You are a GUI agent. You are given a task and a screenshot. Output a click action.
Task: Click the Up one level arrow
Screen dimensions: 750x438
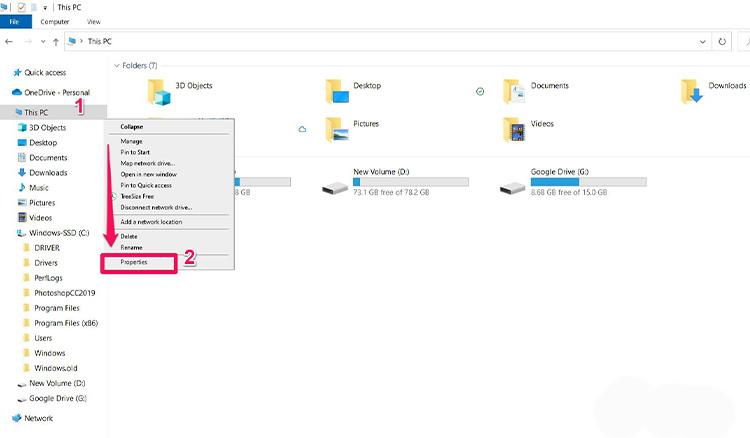(55, 42)
